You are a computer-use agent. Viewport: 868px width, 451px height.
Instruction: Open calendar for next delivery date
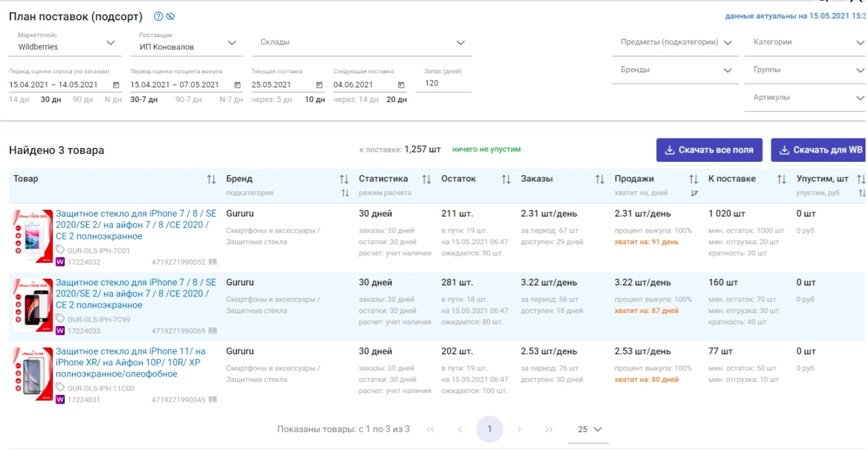pos(401,85)
